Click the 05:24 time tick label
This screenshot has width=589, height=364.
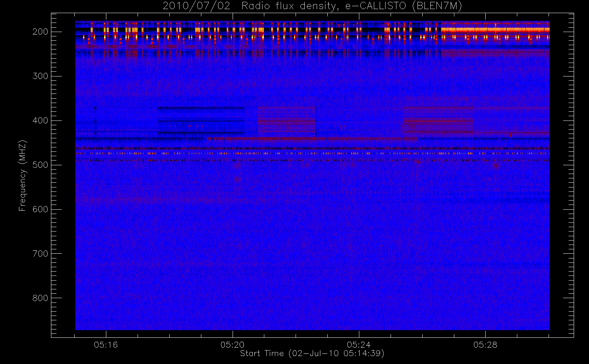[359, 345]
